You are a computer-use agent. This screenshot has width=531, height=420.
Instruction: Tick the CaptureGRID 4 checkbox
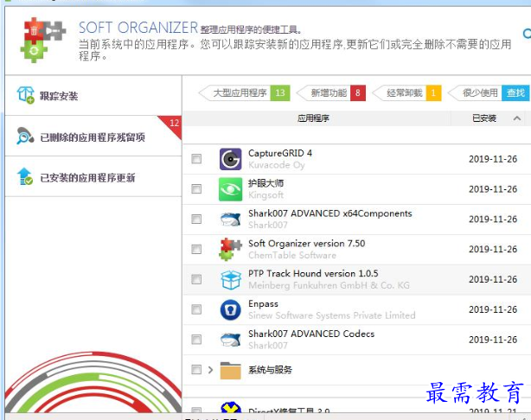pos(196,159)
